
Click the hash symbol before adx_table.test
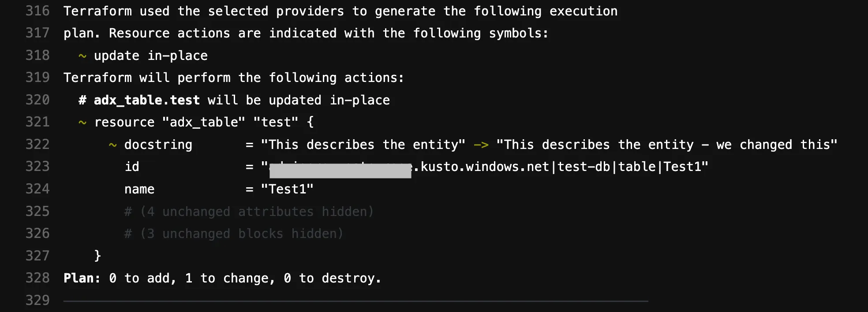click(x=82, y=100)
